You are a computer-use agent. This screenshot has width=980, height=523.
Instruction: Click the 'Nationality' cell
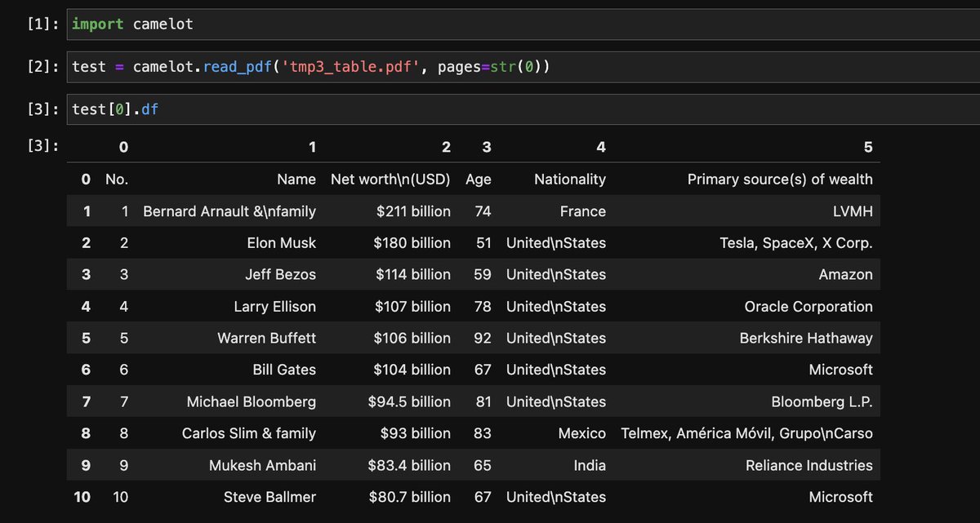[x=570, y=180]
